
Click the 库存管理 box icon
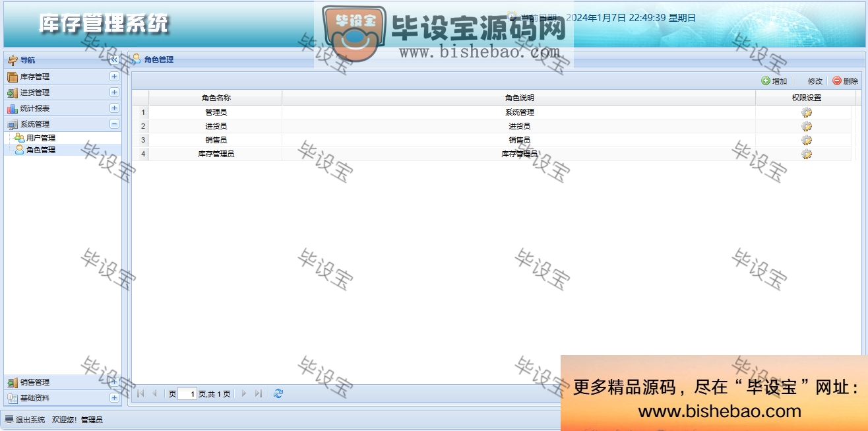pos(13,77)
